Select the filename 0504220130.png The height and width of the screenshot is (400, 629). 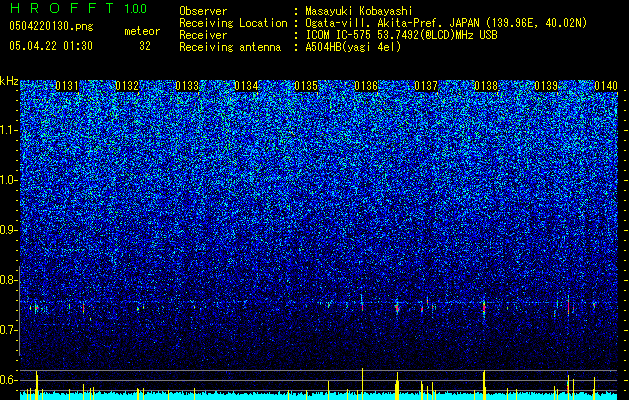[51, 26]
